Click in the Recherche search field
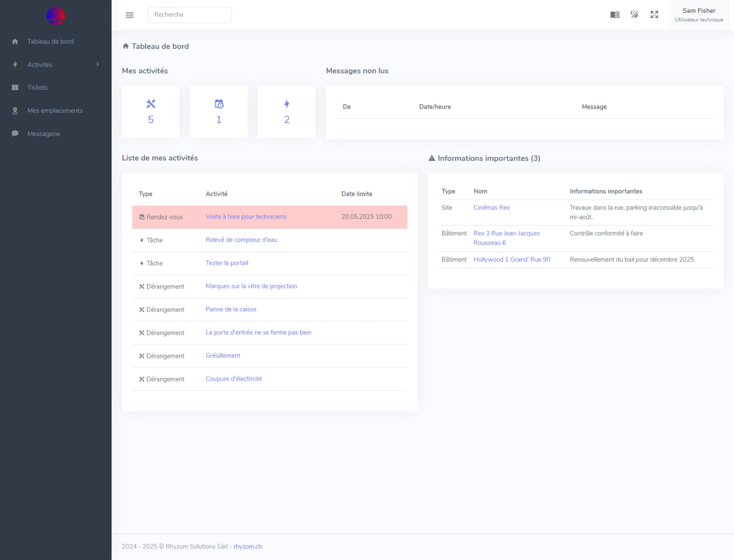 click(189, 15)
